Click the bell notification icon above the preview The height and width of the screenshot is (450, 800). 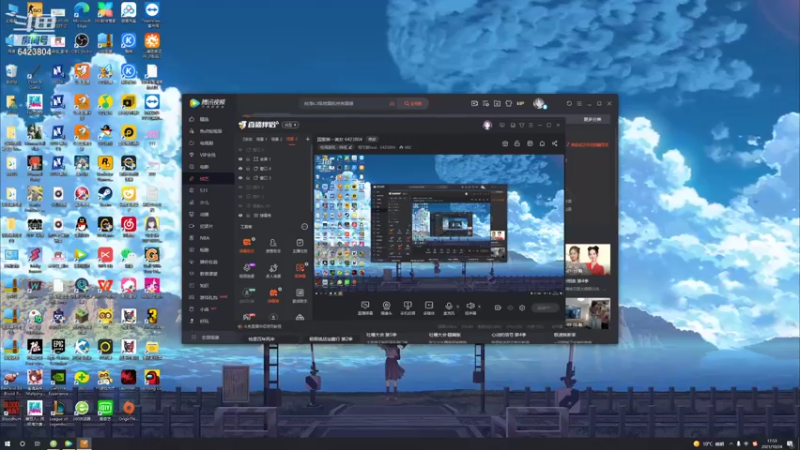[542, 143]
